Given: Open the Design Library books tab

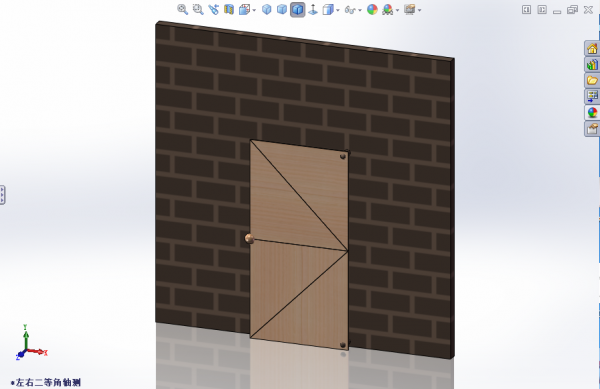Looking at the screenshot, I should pos(592,65).
